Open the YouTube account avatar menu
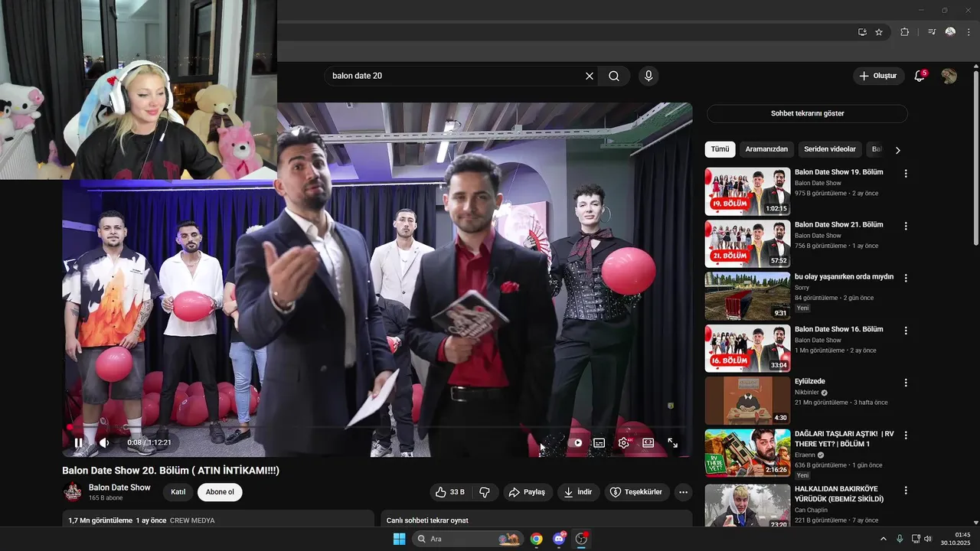The image size is (980, 551). (949, 76)
